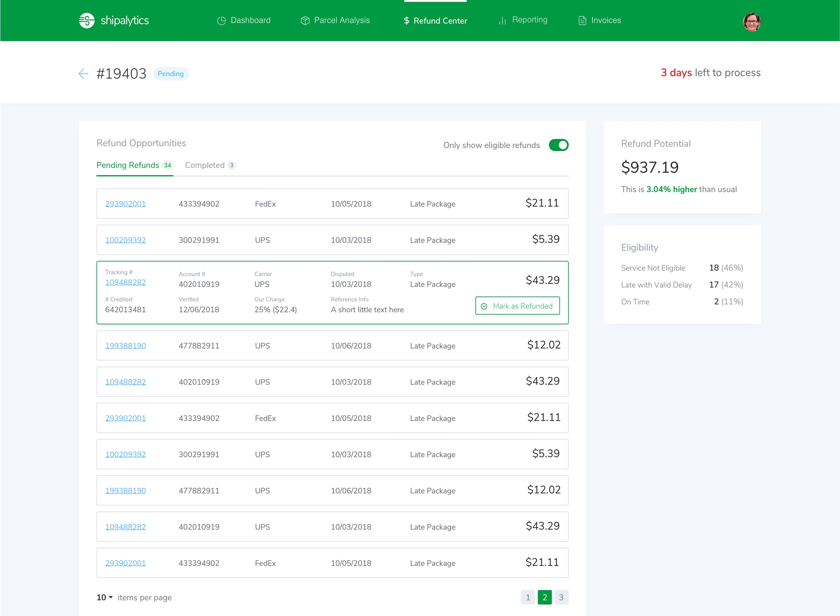The height and width of the screenshot is (616, 840).
Task: Click the Pending status badge
Action: pyautogui.click(x=171, y=73)
